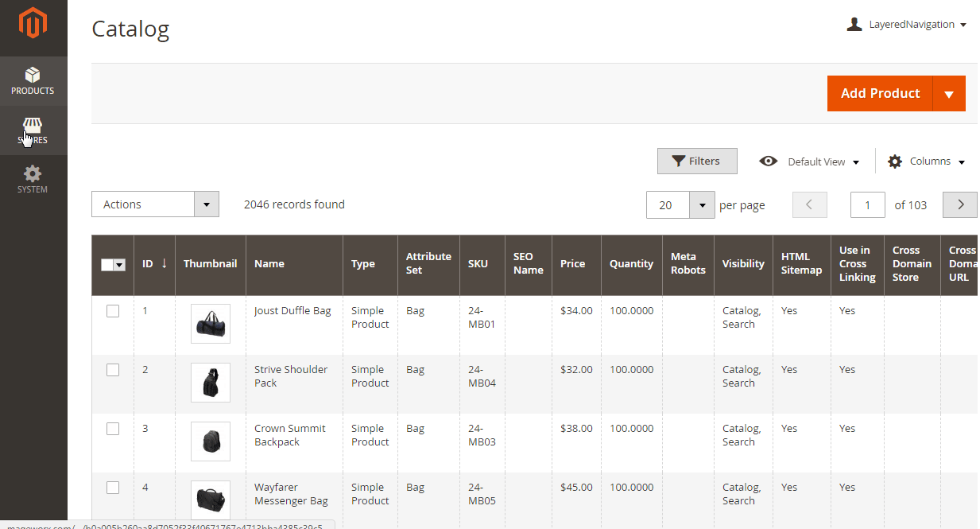Open the Products sidebar menu

(33, 81)
